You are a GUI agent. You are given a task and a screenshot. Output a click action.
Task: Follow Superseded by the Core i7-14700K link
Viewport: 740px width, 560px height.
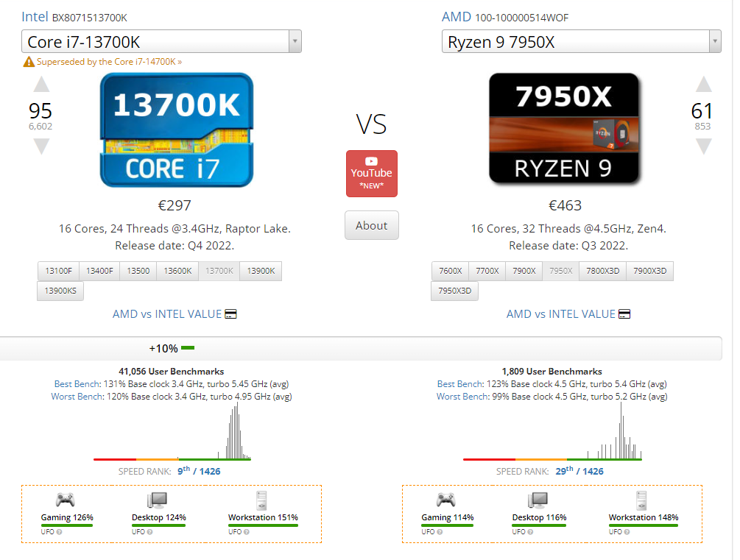click(x=110, y=62)
